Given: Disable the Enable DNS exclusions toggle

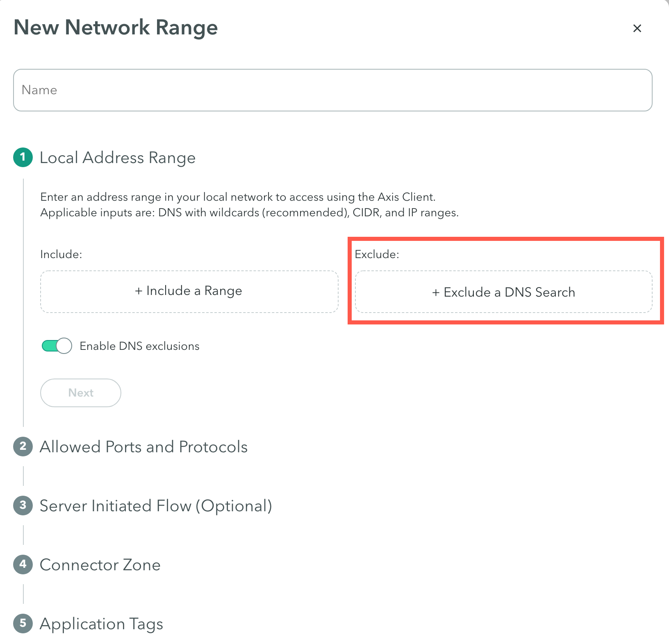Looking at the screenshot, I should 57,346.
